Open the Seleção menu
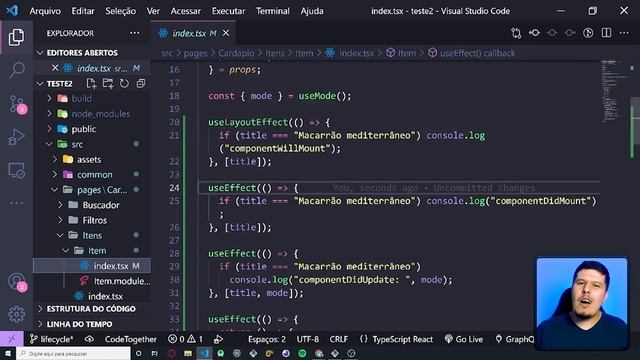The width and height of the screenshot is (640, 360). pos(120,11)
